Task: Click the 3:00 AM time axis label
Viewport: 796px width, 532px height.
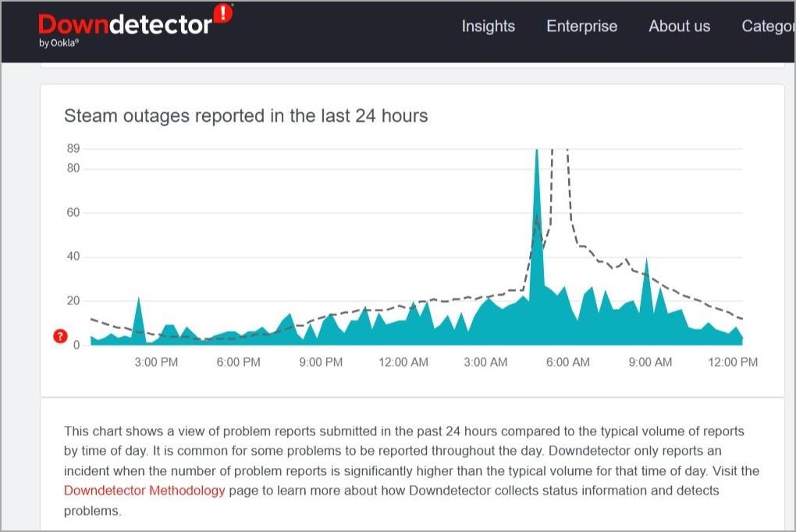Action: point(485,362)
